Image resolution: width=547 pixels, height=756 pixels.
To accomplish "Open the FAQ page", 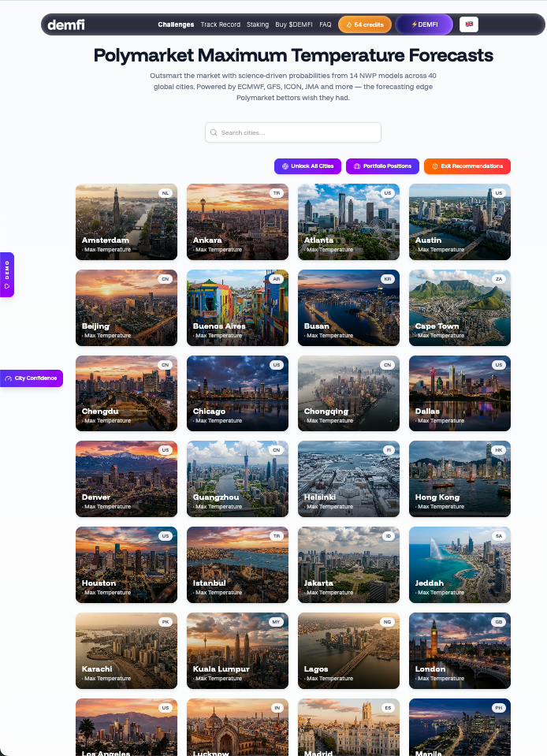I will (326, 24).
